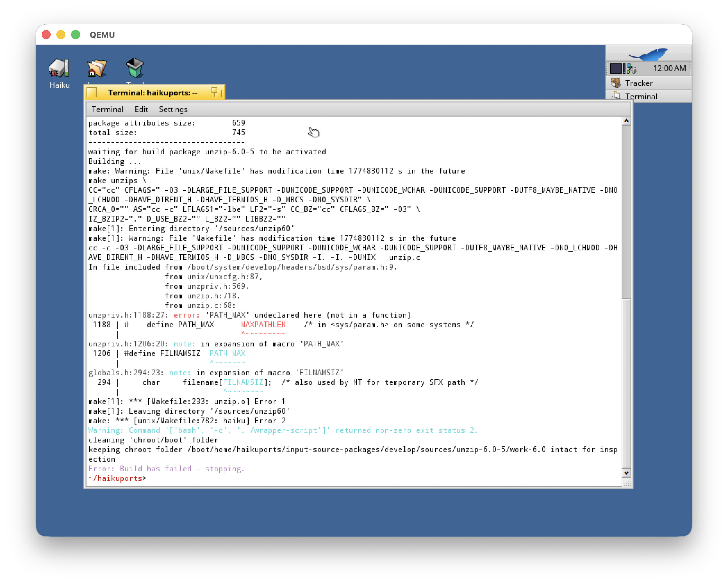Click the scrollbar down arrow
Image resolution: width=728 pixels, height=584 pixels.
tap(626, 473)
